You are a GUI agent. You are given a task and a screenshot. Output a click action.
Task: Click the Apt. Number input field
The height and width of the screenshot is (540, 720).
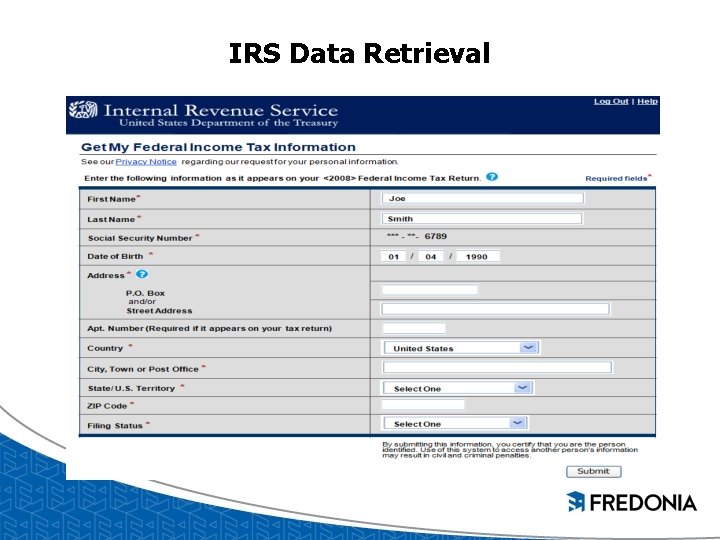(x=414, y=328)
